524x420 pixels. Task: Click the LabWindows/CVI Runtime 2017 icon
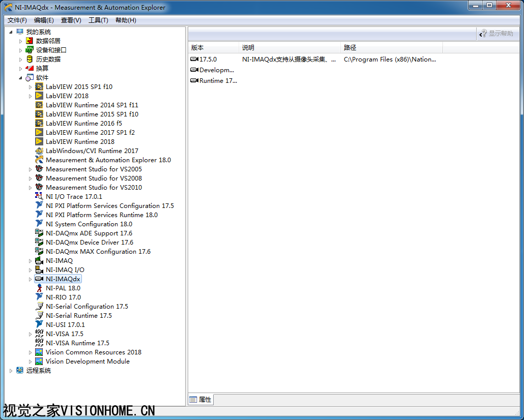(39, 151)
